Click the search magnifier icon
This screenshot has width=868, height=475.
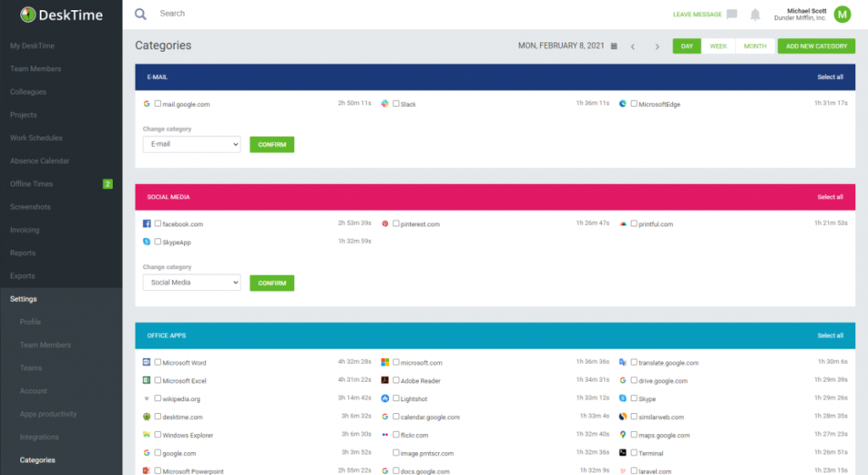tap(141, 14)
